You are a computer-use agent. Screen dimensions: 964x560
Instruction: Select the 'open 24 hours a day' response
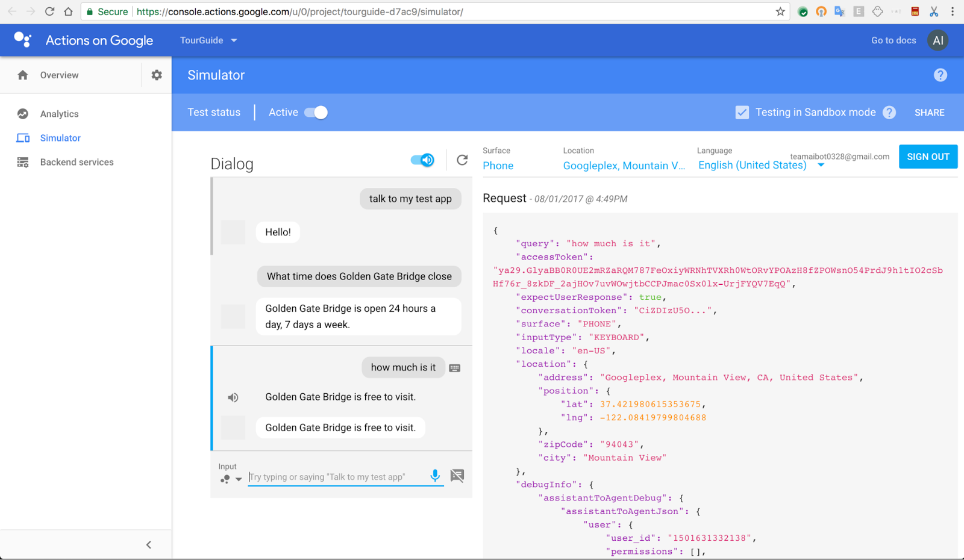pos(358,316)
